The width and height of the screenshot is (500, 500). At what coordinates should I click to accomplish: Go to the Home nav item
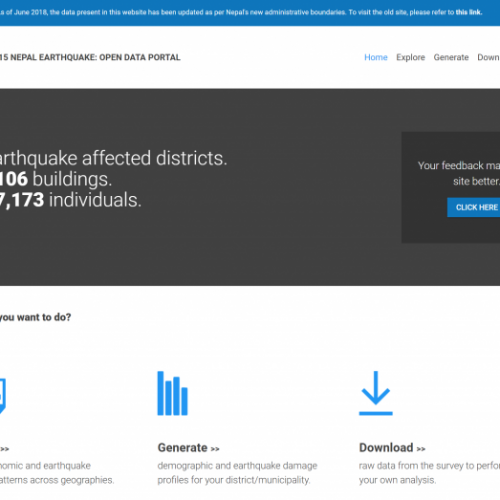click(x=376, y=57)
